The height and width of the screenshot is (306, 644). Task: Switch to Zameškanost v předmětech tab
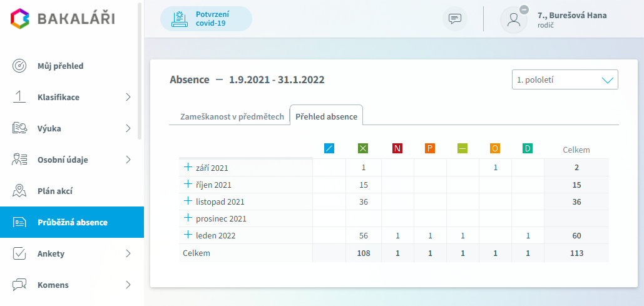coord(232,116)
